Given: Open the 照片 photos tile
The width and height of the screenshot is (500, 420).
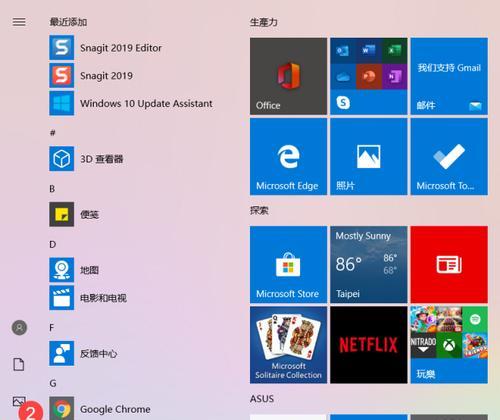Looking at the screenshot, I should click(x=369, y=157).
